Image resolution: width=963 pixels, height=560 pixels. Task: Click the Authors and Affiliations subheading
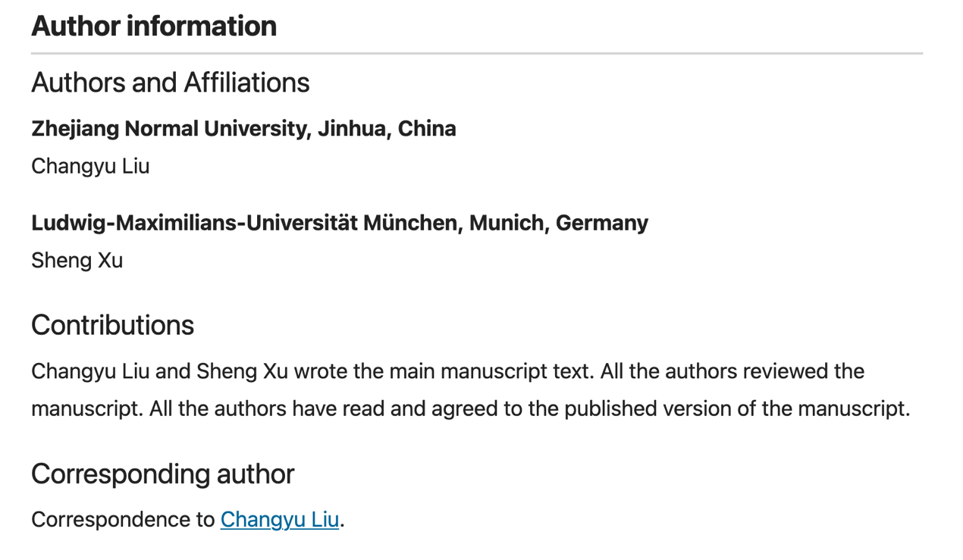[170, 83]
